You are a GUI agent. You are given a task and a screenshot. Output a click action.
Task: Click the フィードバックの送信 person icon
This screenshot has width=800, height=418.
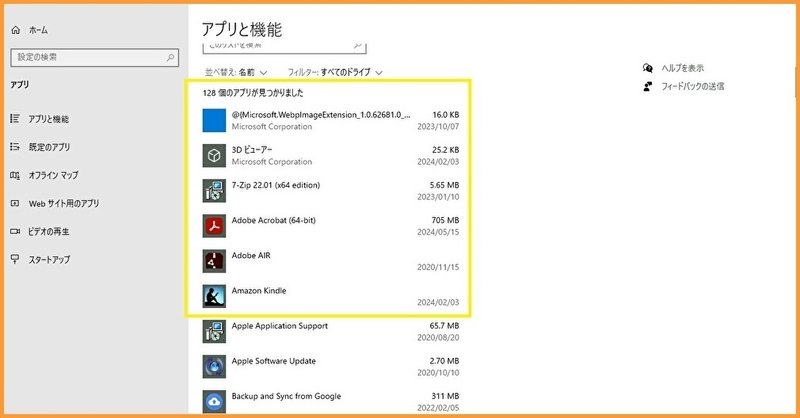pos(648,86)
